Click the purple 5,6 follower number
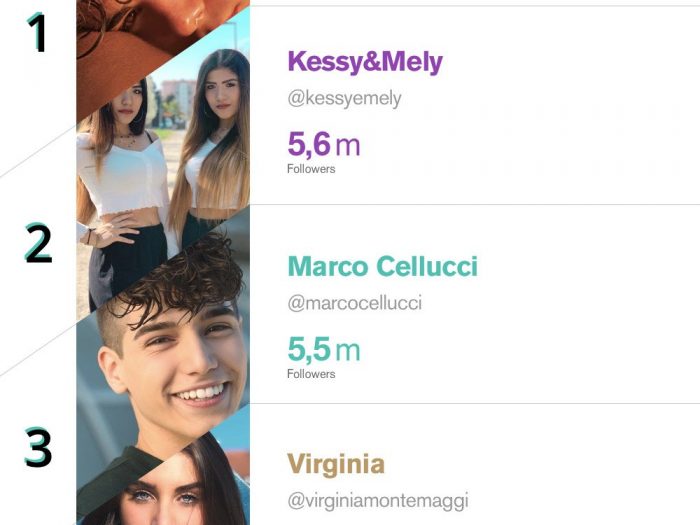Viewport: 700px width, 525px height. pos(309,145)
